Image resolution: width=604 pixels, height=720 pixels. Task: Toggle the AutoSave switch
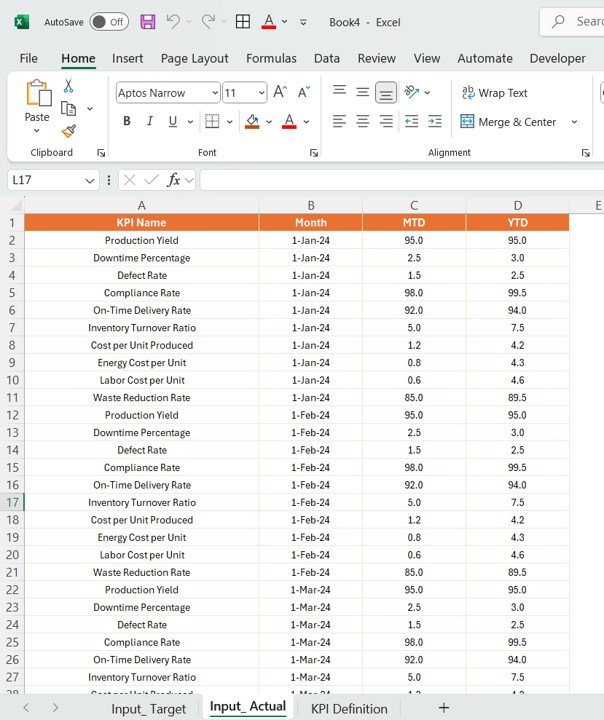coord(109,22)
